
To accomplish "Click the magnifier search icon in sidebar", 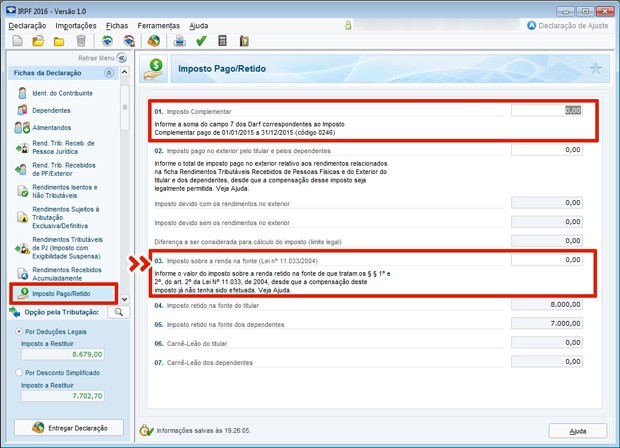I will [x=118, y=312].
